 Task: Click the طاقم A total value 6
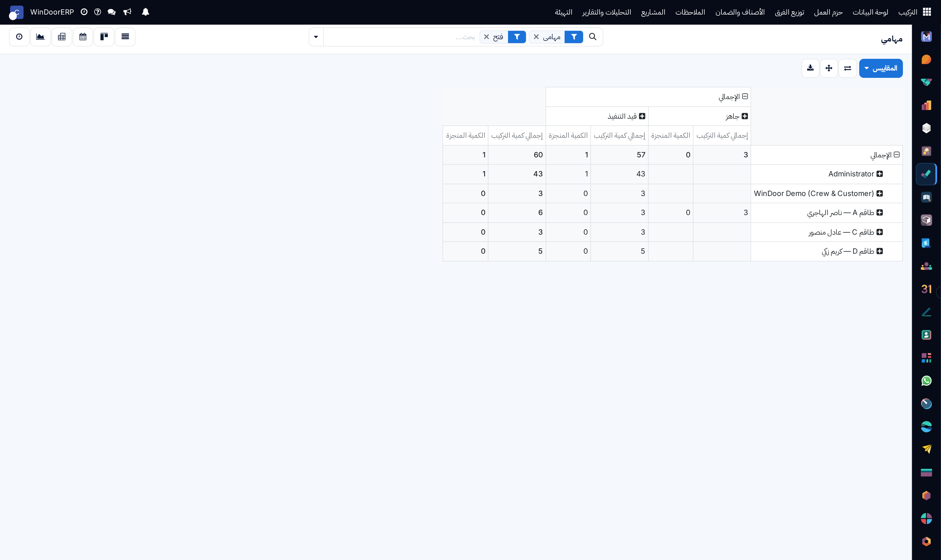(517, 213)
